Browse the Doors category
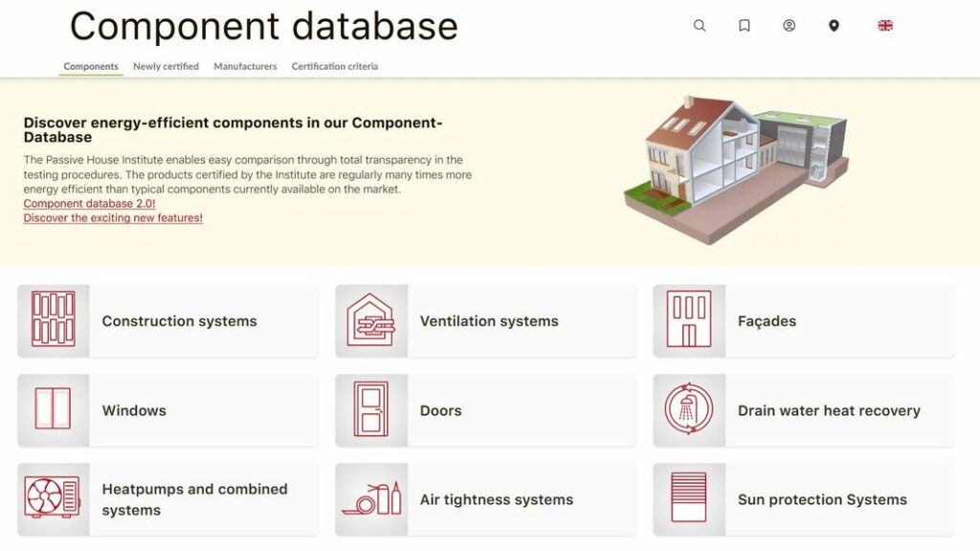Screen dimensions: 980x551 click(485, 410)
